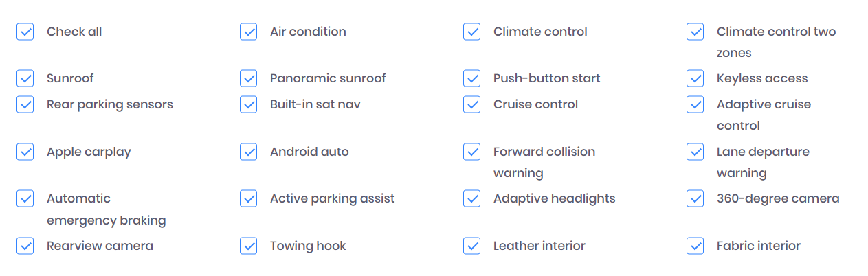Click the Towing hook label

(x=308, y=246)
